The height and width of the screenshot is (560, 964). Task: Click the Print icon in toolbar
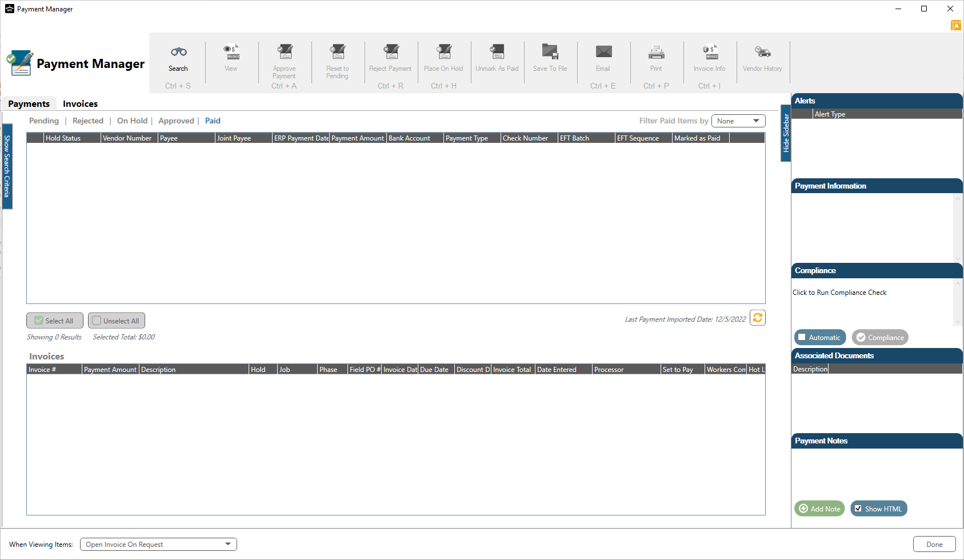click(657, 52)
